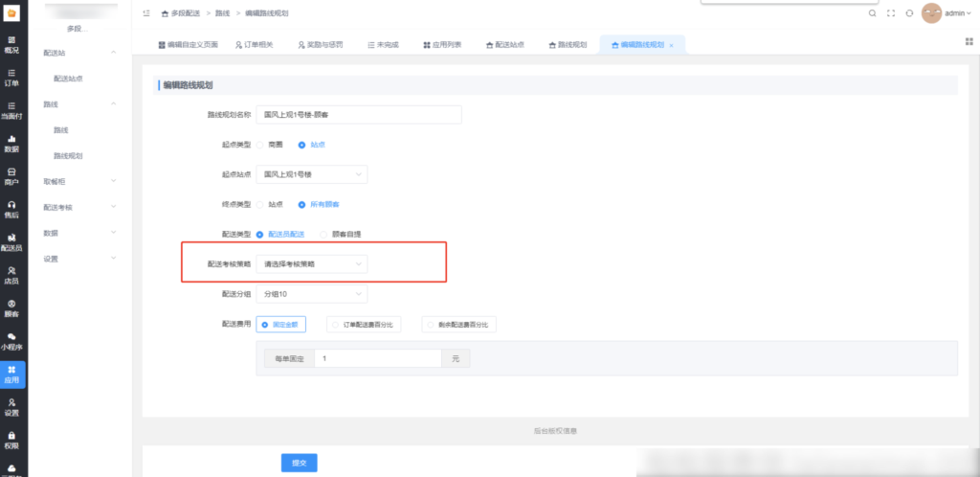
Task: Click the 后台版权信息 footer text
Action: tap(555, 431)
